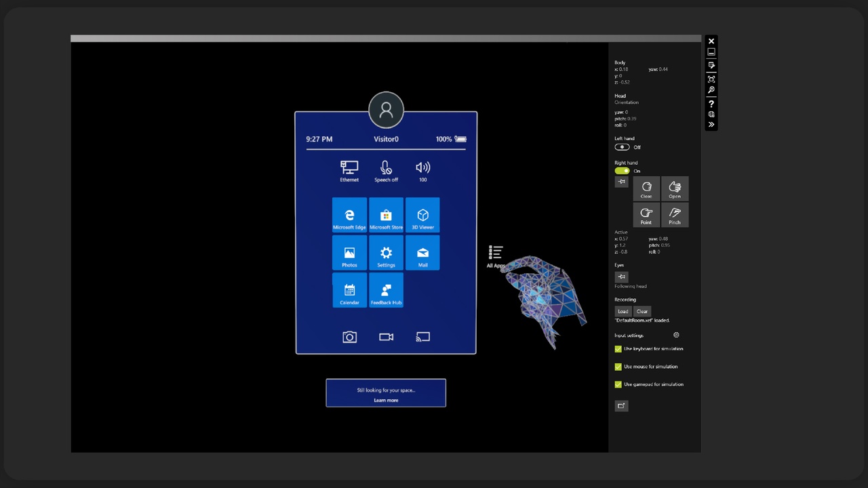Open the Mail app tile

(422, 253)
